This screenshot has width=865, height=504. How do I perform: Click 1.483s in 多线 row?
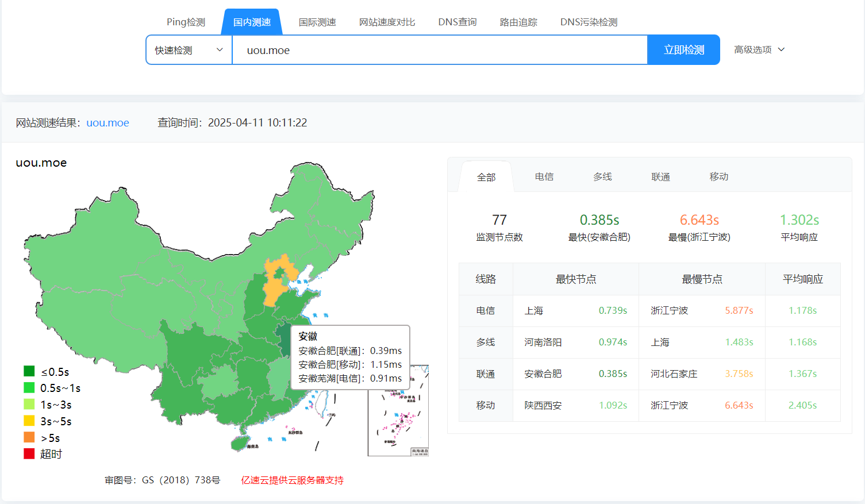coord(739,342)
